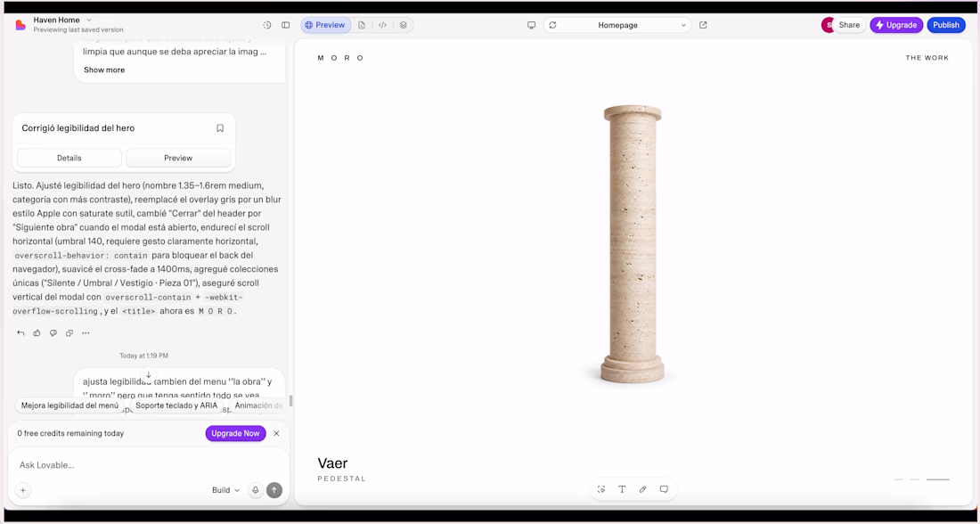Screen dimensions: 980x524
Task: Select the text edit tool icon
Action: pos(622,489)
